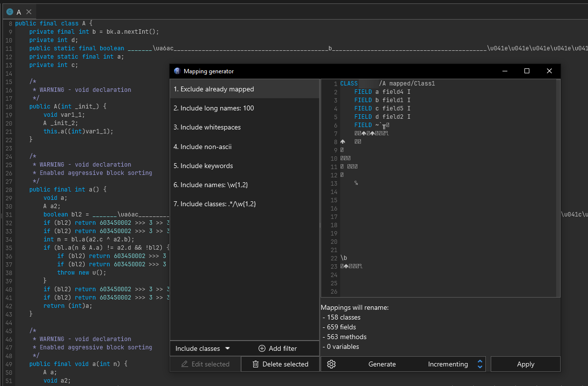The height and width of the screenshot is (386, 588).
Task: Click the 'private int d;' declaration line
Action: tap(54, 40)
